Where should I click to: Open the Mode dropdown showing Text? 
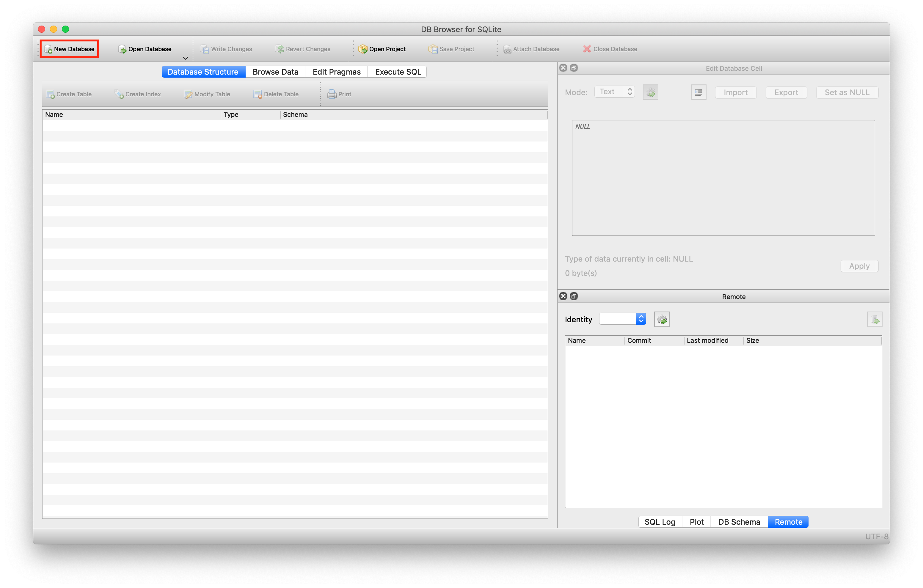[614, 92]
